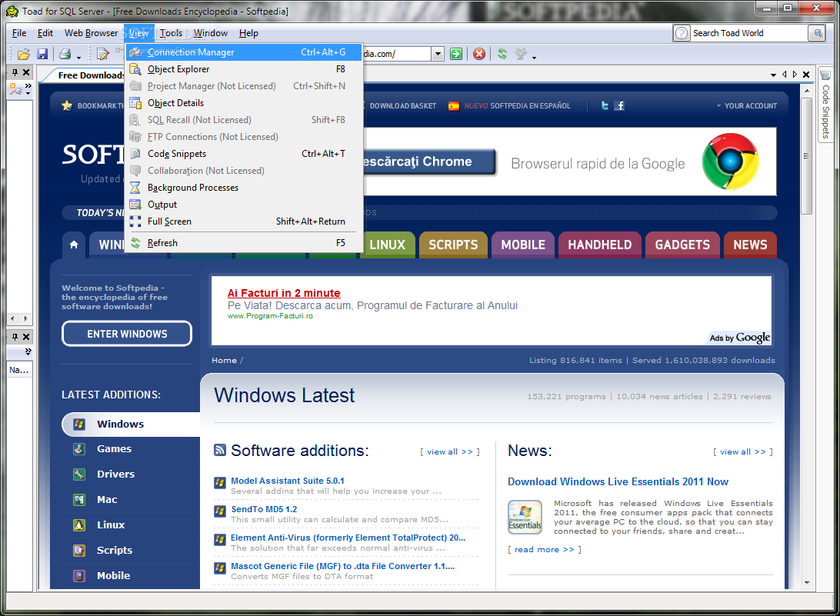
Task: Open the Edit menu
Action: point(45,33)
